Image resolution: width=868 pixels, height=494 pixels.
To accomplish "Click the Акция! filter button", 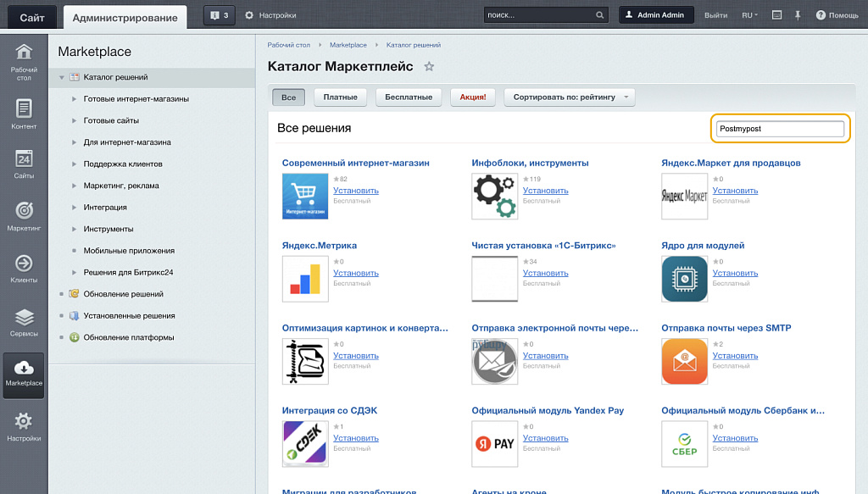I will 472,97.
